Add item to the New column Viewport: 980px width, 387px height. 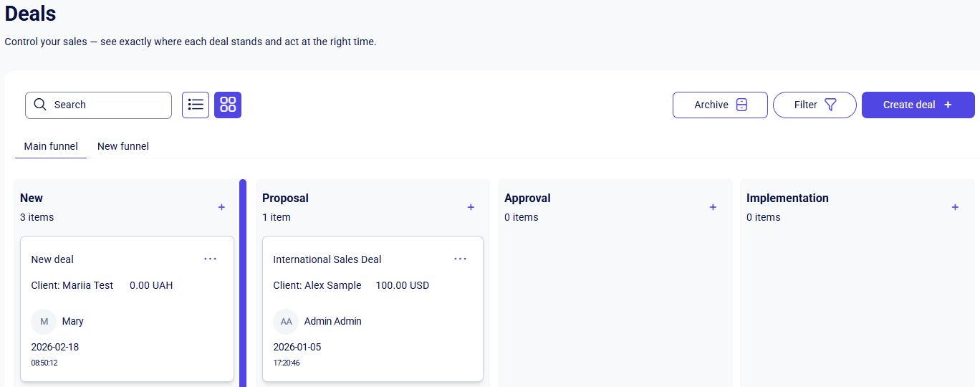click(x=221, y=207)
